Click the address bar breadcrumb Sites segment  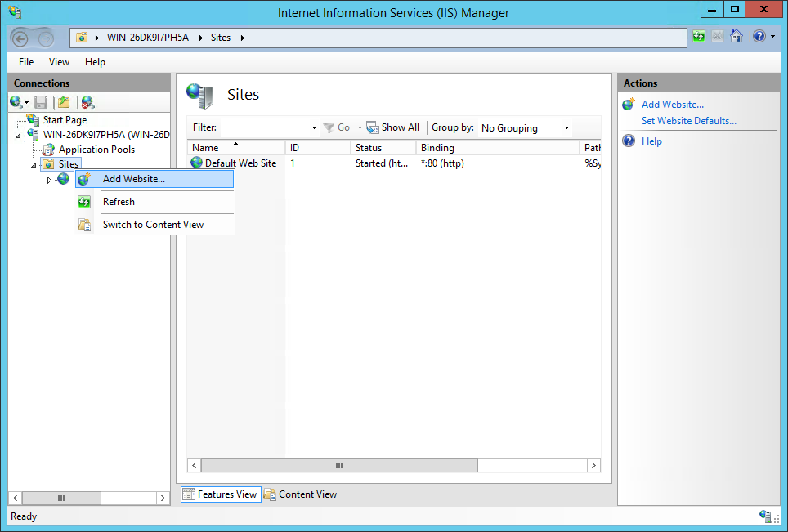click(220, 38)
